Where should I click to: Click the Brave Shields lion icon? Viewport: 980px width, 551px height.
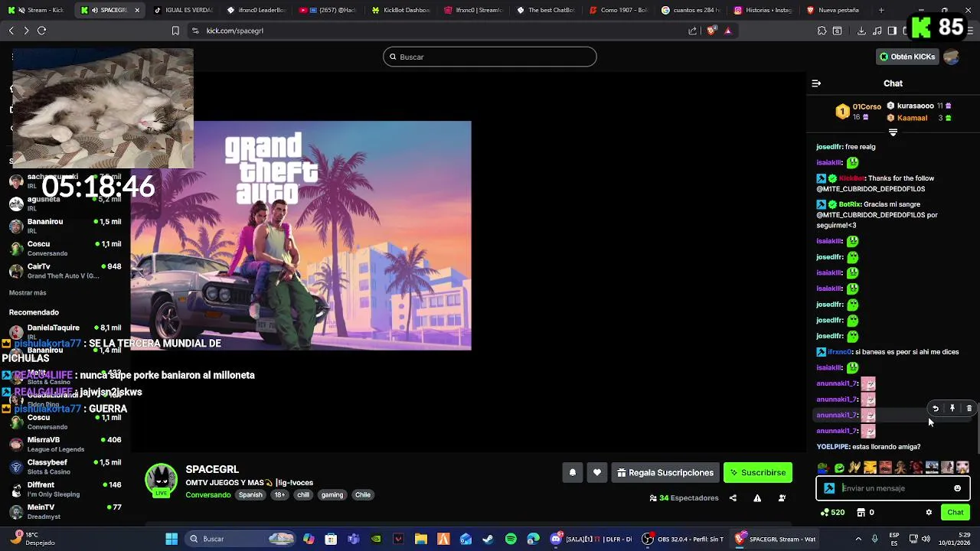click(711, 31)
